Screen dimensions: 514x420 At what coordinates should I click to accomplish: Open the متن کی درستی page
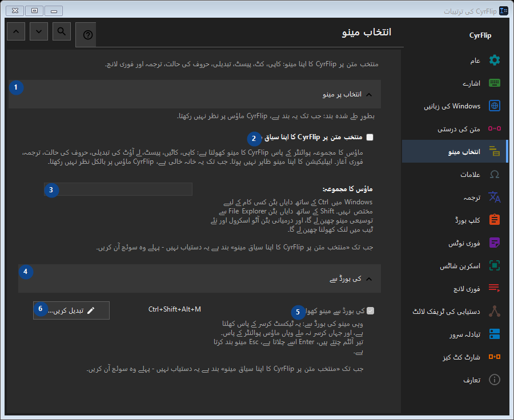point(455,129)
